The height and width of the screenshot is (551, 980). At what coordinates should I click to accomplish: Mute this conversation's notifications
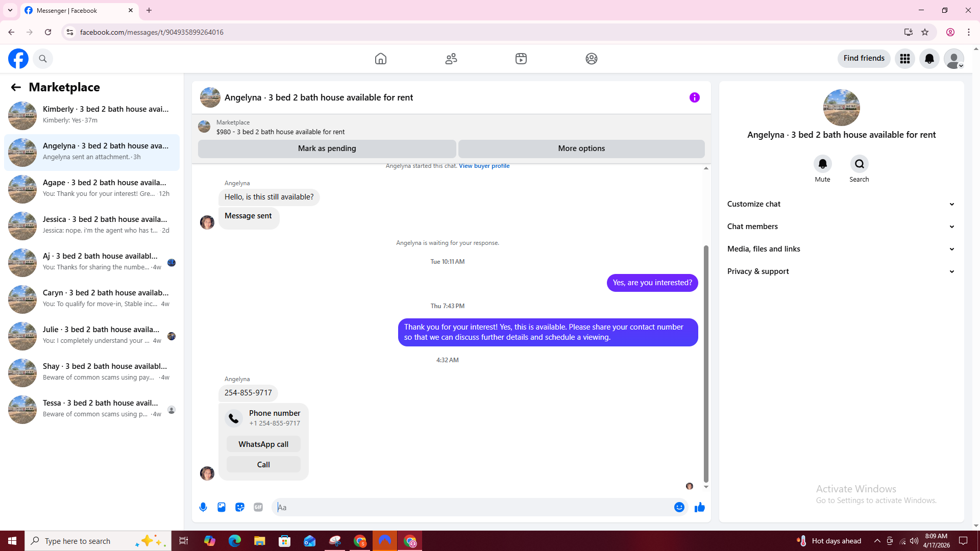[822, 164]
